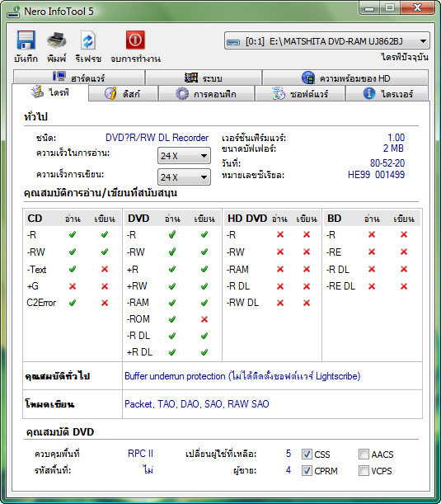Image resolution: width=441 pixels, height=504 pixels.
Task: Click the firmware version 1.00 value
Action: tap(396, 138)
